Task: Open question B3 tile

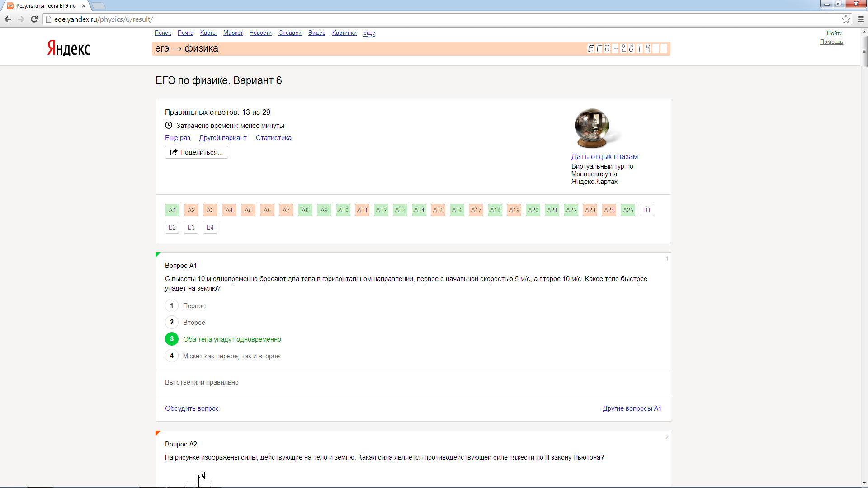Action: pos(191,227)
